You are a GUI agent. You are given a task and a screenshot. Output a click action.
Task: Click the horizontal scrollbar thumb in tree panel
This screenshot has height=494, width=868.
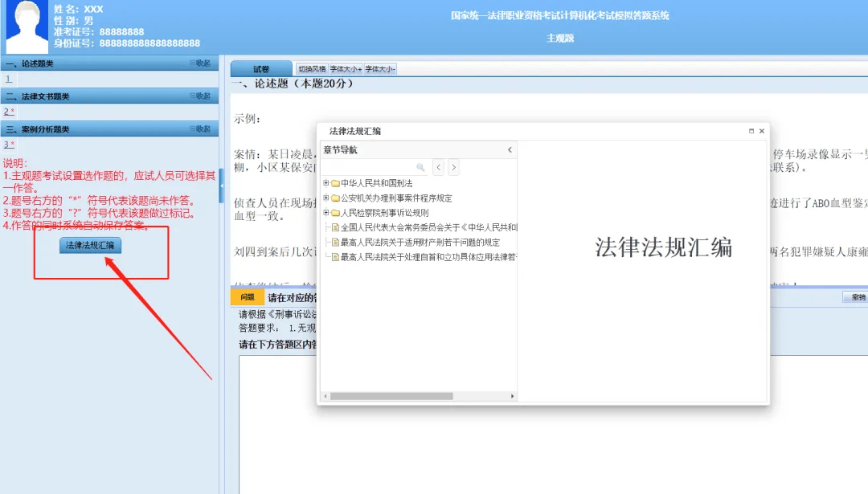(391, 396)
